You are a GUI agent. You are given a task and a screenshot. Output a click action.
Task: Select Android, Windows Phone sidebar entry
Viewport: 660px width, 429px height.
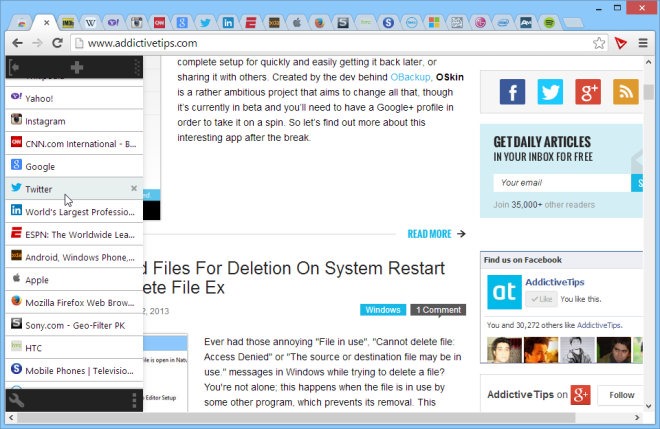[x=74, y=257]
